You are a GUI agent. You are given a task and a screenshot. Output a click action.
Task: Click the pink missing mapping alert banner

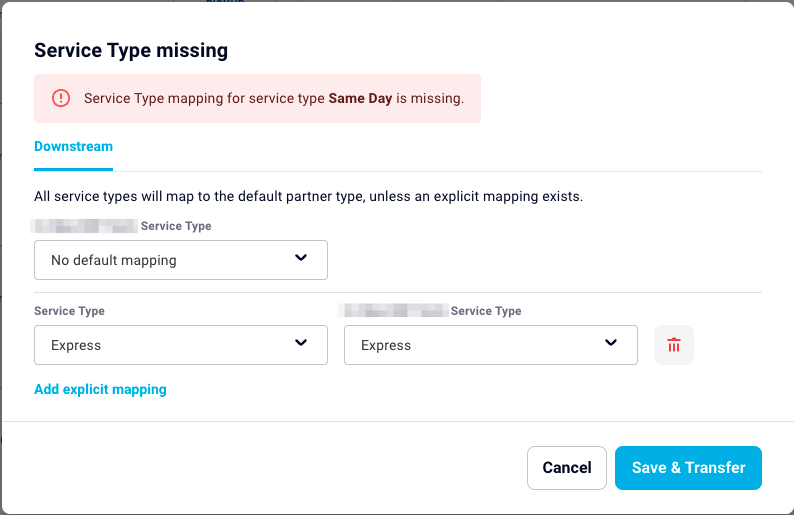click(x=257, y=98)
